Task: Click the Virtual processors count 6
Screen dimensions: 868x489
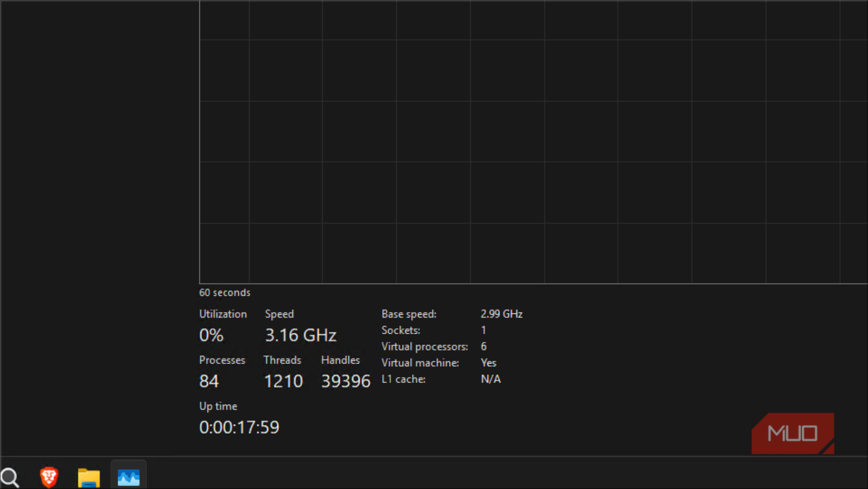Action: (483, 346)
